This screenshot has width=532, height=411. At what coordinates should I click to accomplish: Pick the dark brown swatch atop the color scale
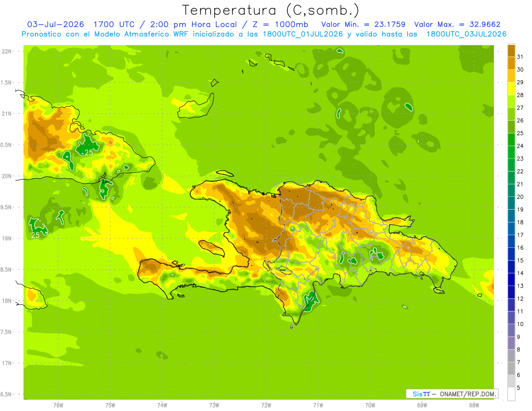(512, 51)
